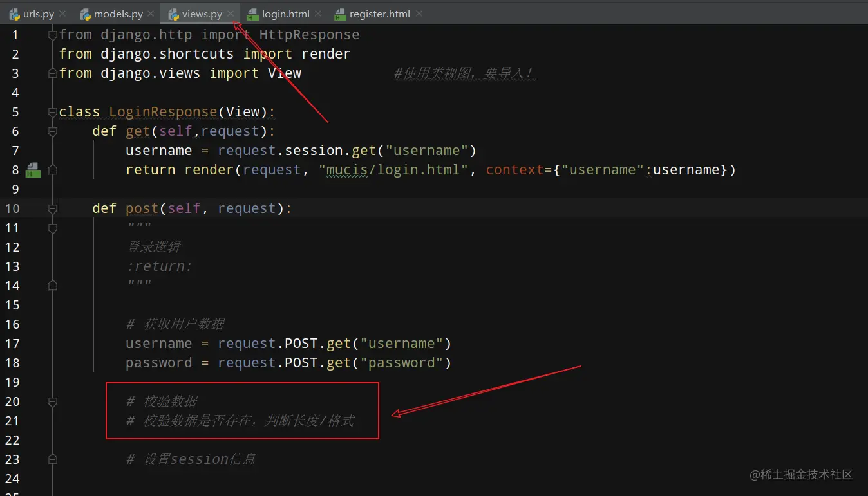
Task: Click the HTML file icon on register.html tab
Action: click(340, 14)
